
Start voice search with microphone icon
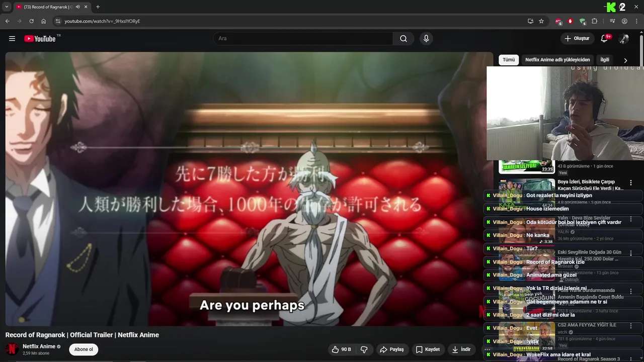tap(426, 39)
